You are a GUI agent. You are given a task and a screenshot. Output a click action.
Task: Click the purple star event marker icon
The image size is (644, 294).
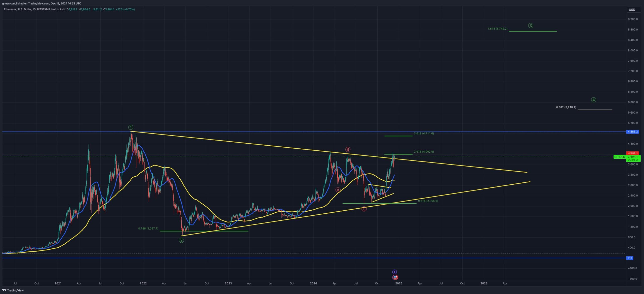pos(394,272)
